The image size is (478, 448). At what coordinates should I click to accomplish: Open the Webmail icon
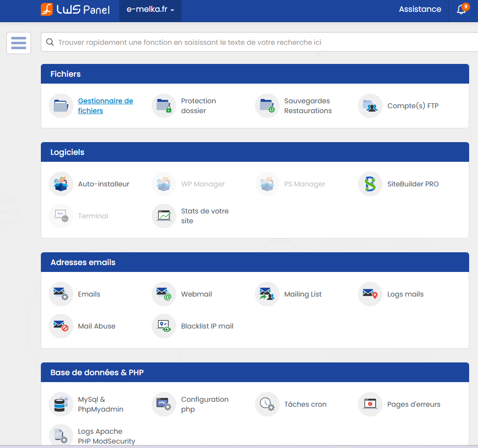point(164,294)
